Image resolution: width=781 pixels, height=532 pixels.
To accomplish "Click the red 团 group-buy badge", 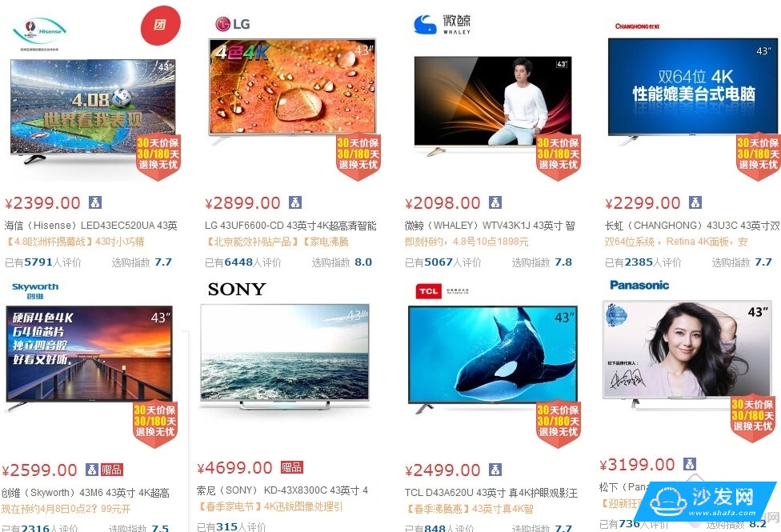I will point(161,26).
